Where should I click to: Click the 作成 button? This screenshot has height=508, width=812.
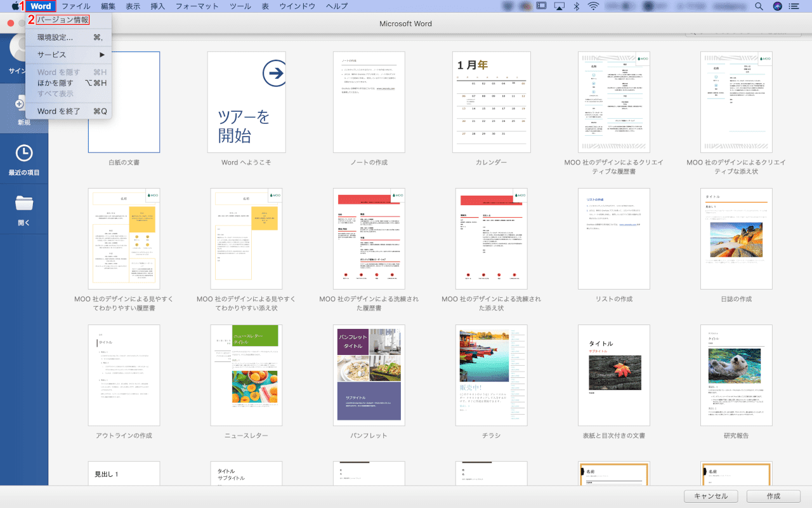click(x=773, y=497)
